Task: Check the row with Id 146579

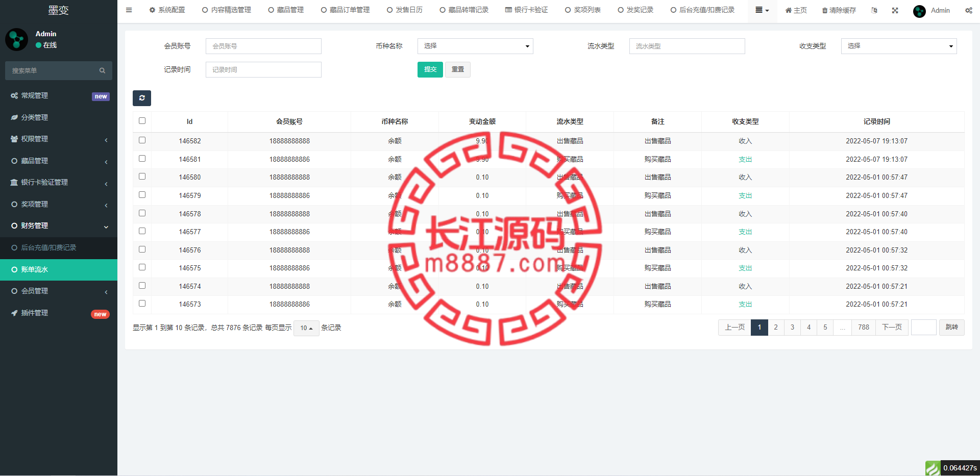Action: click(142, 195)
